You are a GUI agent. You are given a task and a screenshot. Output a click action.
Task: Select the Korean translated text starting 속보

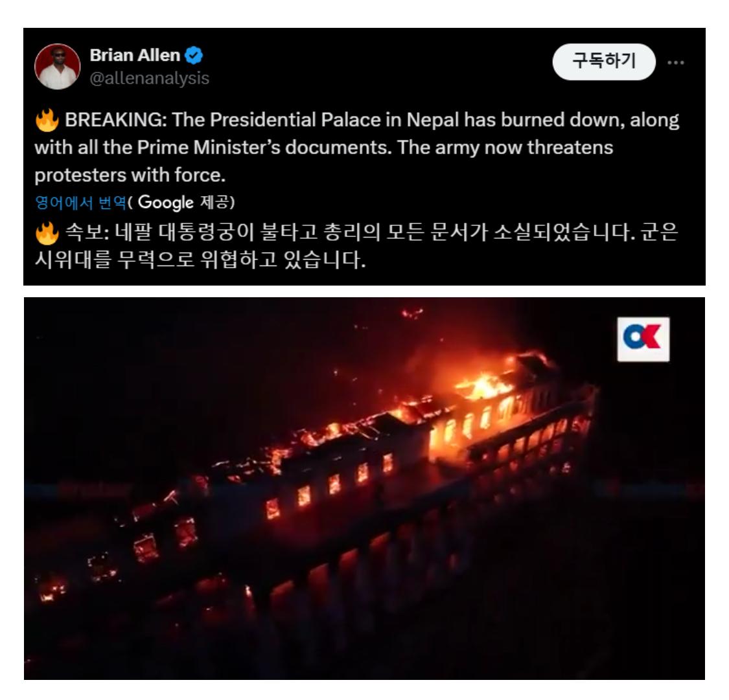[x=356, y=245]
